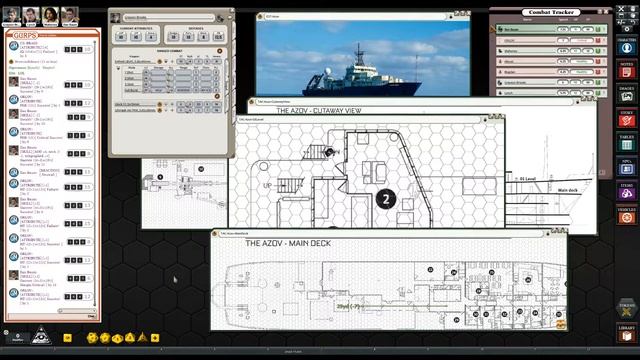The height and width of the screenshot is (360, 640).
Task: Collapse the weapon mode sub-list arrow
Action: point(118,68)
